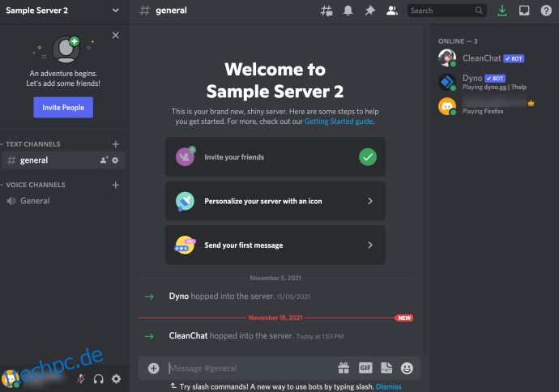Click the attach file plus button
The image size is (559, 392).
coord(154,369)
